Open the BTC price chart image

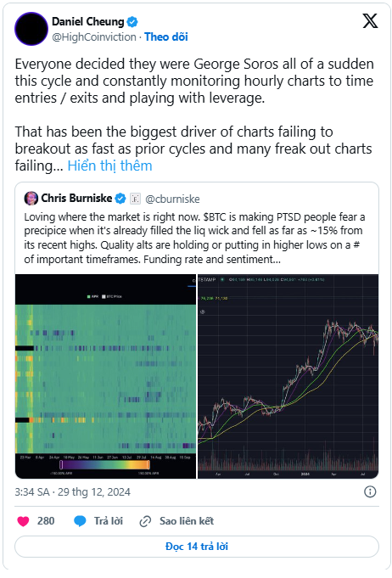(288, 376)
